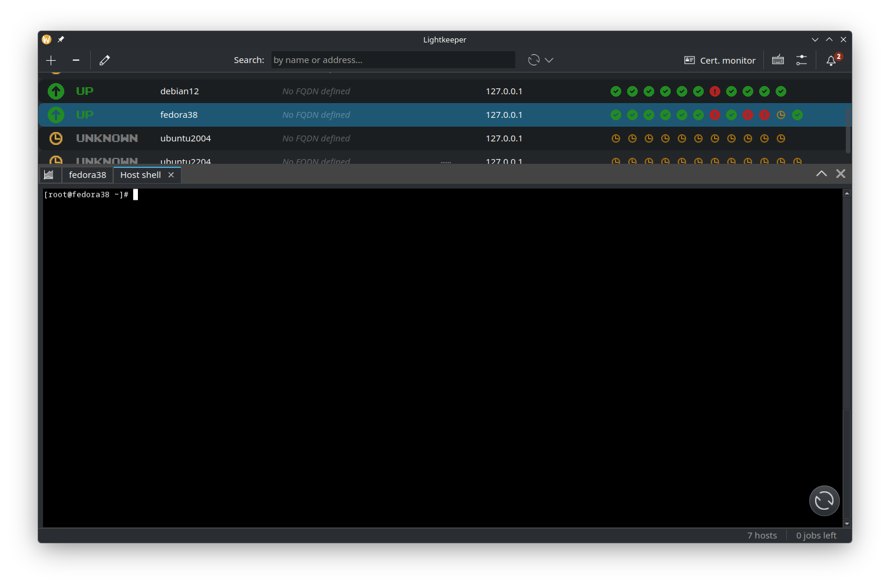
Task: Click the red error indicator on debian12 row
Action: point(715,91)
